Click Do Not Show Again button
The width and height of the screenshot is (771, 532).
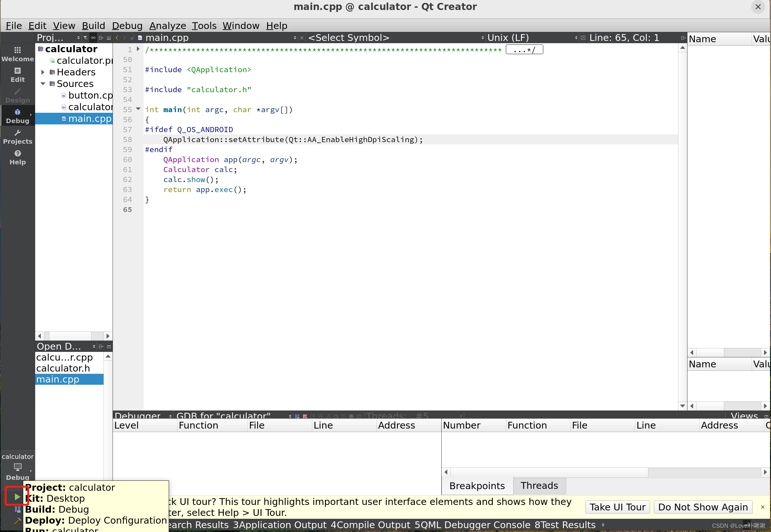click(703, 507)
